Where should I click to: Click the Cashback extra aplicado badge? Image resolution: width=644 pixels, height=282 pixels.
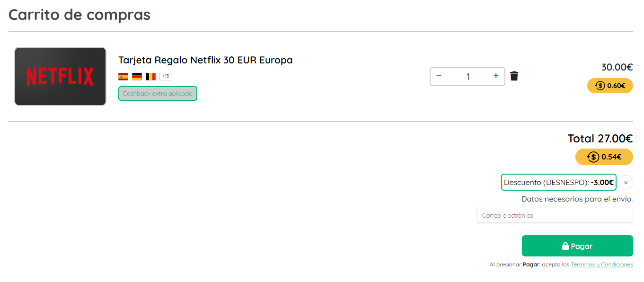click(158, 94)
